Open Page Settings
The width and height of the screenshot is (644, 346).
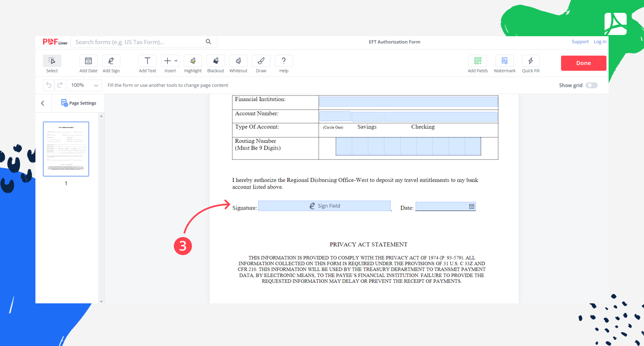pos(78,103)
